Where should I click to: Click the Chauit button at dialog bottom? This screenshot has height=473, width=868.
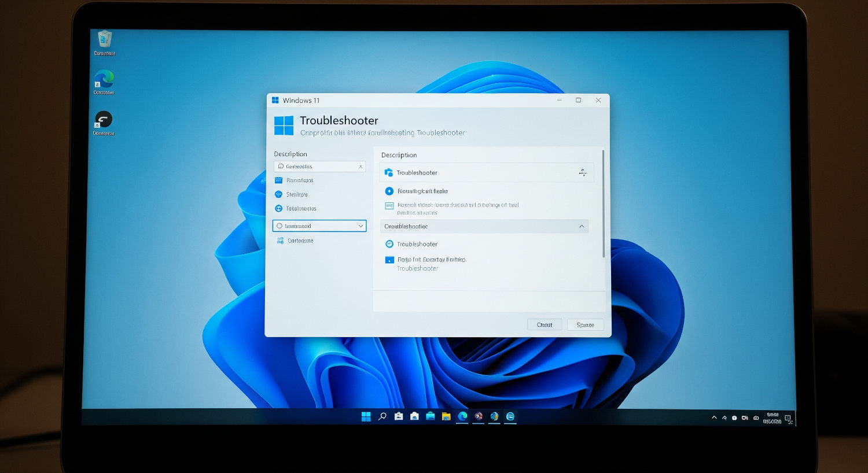click(545, 324)
